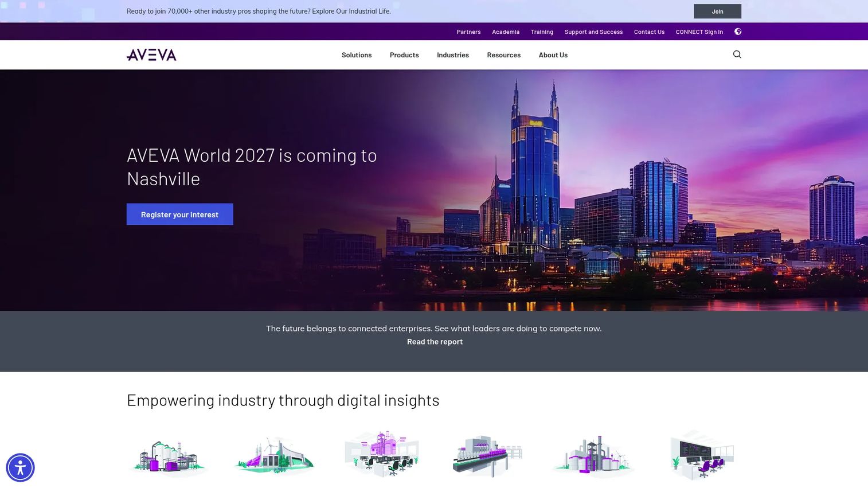Open site search with the magnifier icon

point(737,54)
